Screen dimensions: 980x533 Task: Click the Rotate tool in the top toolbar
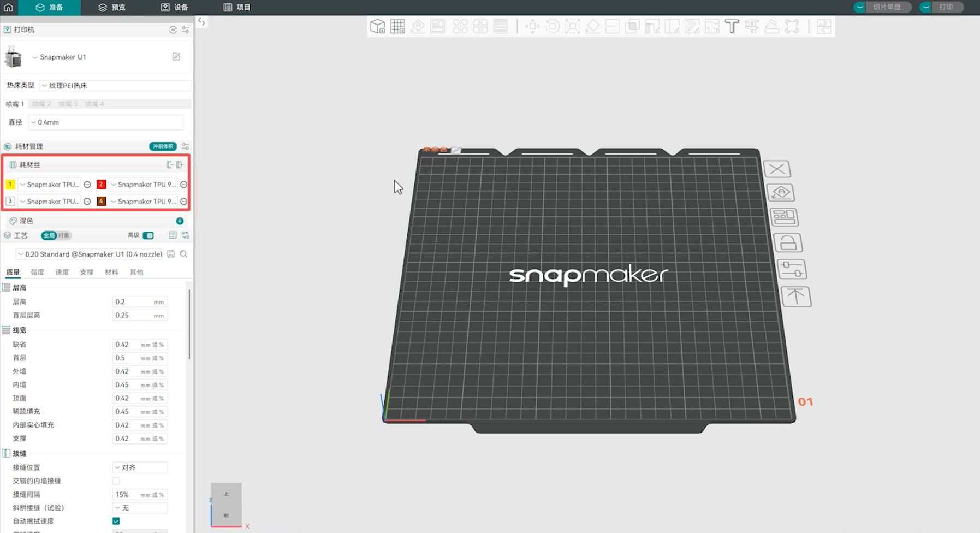(553, 26)
